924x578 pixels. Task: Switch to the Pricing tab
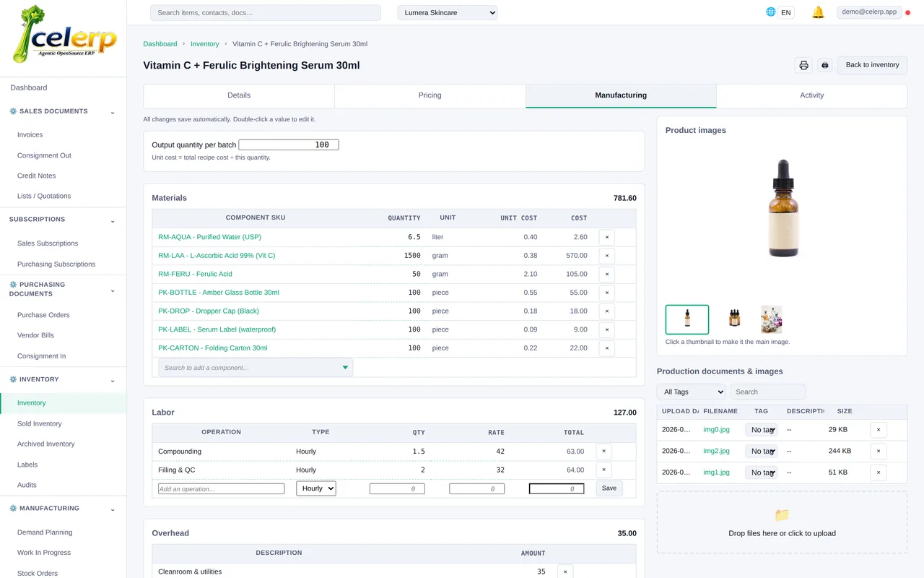(x=430, y=95)
